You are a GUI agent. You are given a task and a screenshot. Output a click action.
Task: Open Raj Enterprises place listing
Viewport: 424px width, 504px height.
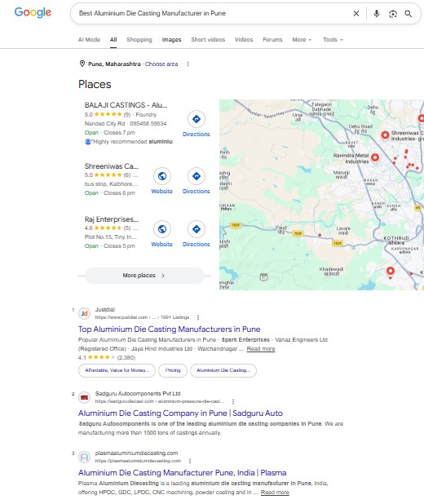[112, 219]
